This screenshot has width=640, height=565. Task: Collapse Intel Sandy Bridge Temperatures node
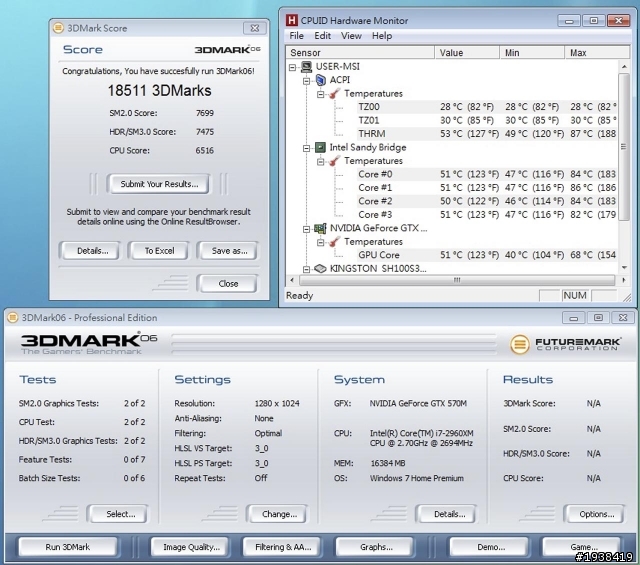pos(321,162)
